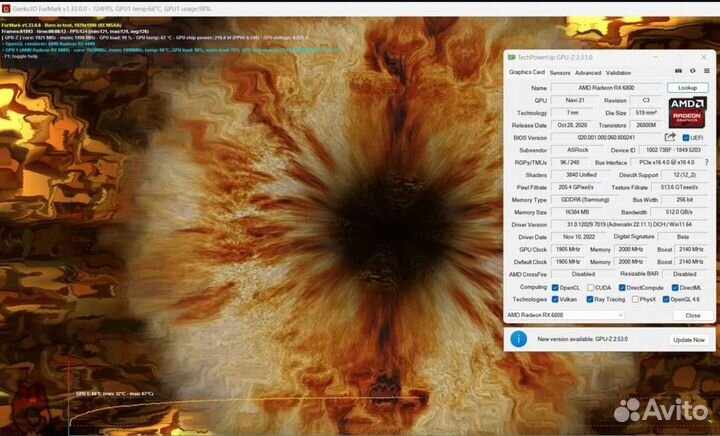Image resolution: width=720 pixels, height=436 pixels.
Task: Click the GPU-Z title bar app icon
Action: tap(512, 58)
